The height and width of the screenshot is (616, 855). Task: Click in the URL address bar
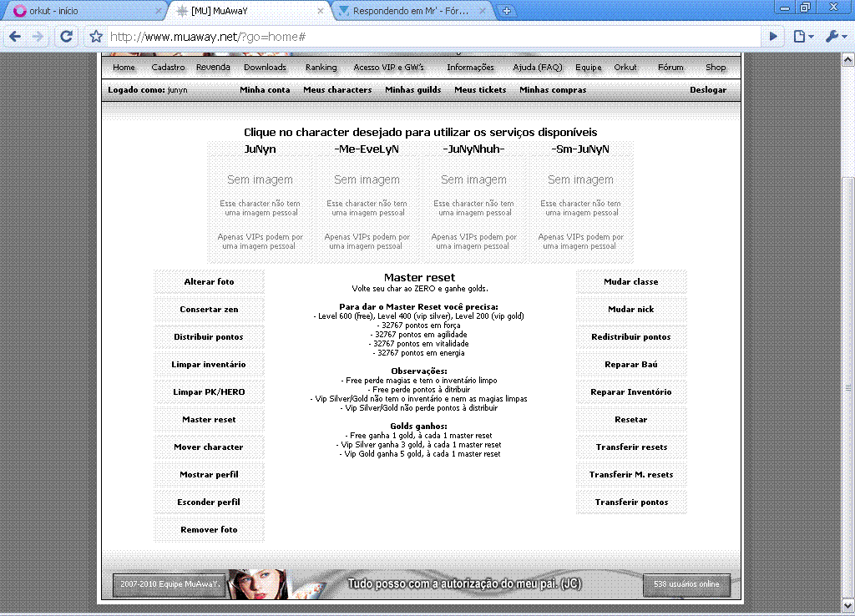pos(417,37)
